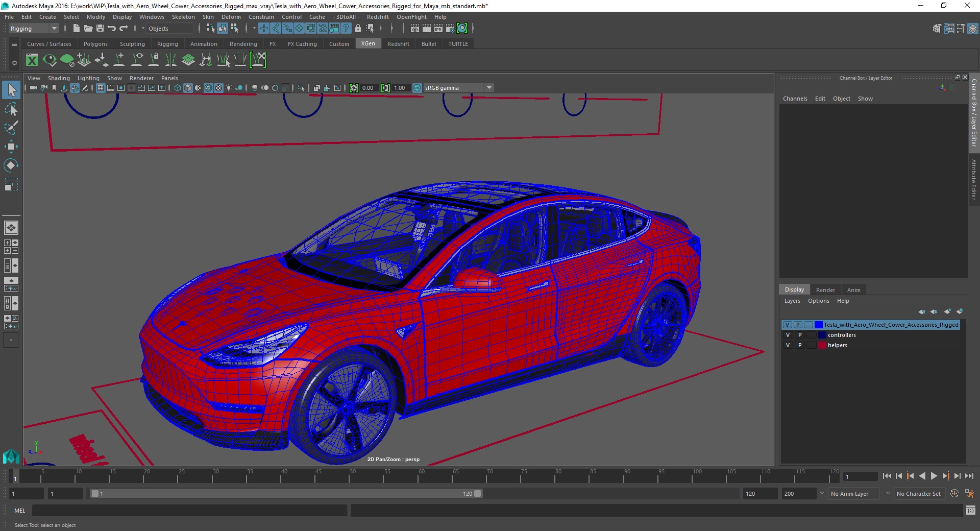Toggle playback P of helpers layer

tap(800, 345)
